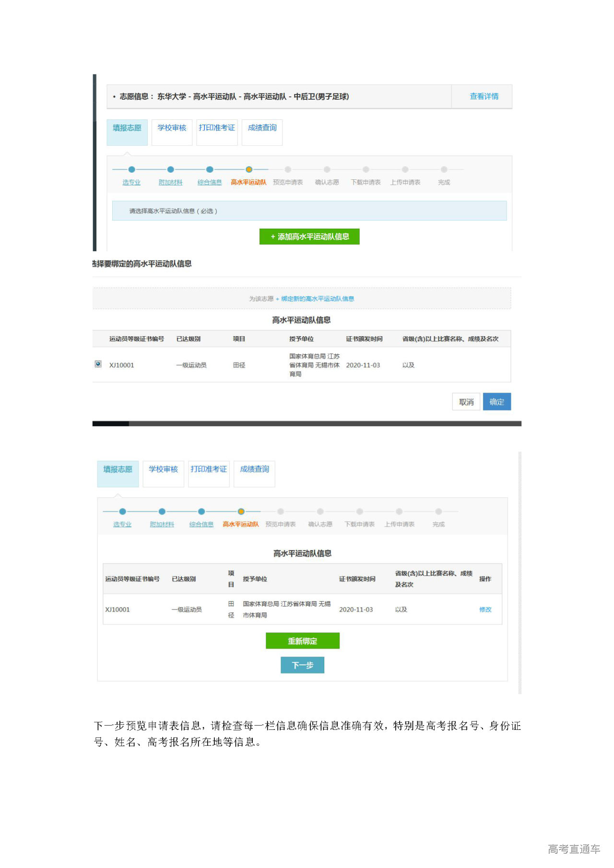Go to 综合信息 step in top progress bar
The width and height of the screenshot is (614, 868).
210,182
